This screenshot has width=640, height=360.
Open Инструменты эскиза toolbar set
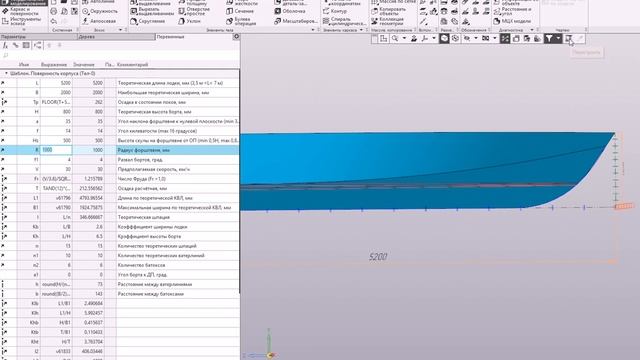pos(21,21)
